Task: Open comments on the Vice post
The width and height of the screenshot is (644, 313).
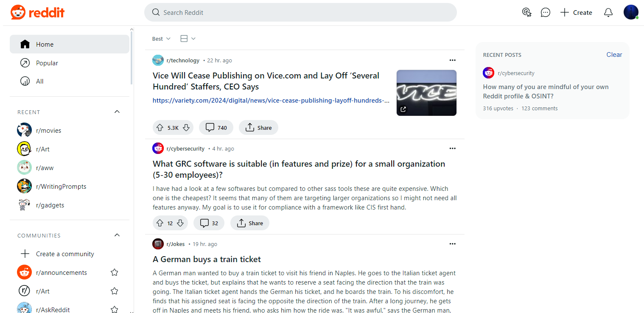Action: [216, 128]
